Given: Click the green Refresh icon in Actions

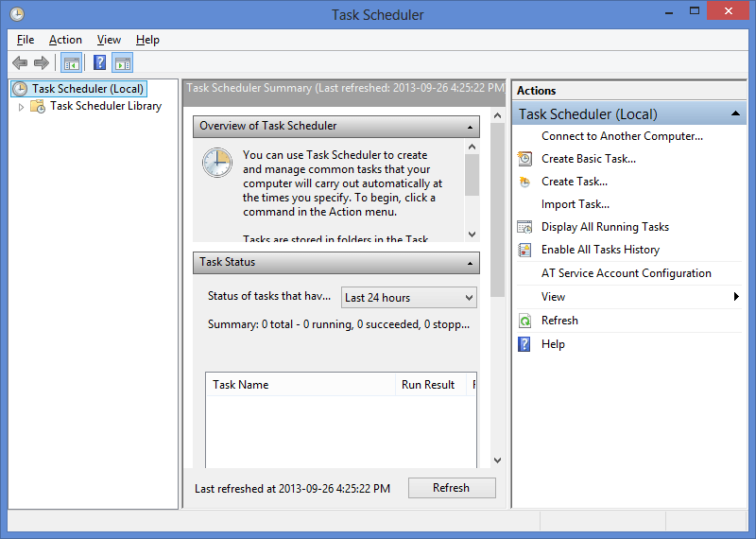Looking at the screenshot, I should click(x=524, y=321).
